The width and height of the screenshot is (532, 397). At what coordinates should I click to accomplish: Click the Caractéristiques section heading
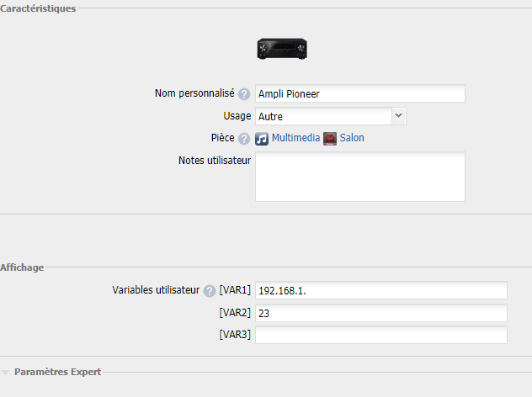tap(38, 8)
